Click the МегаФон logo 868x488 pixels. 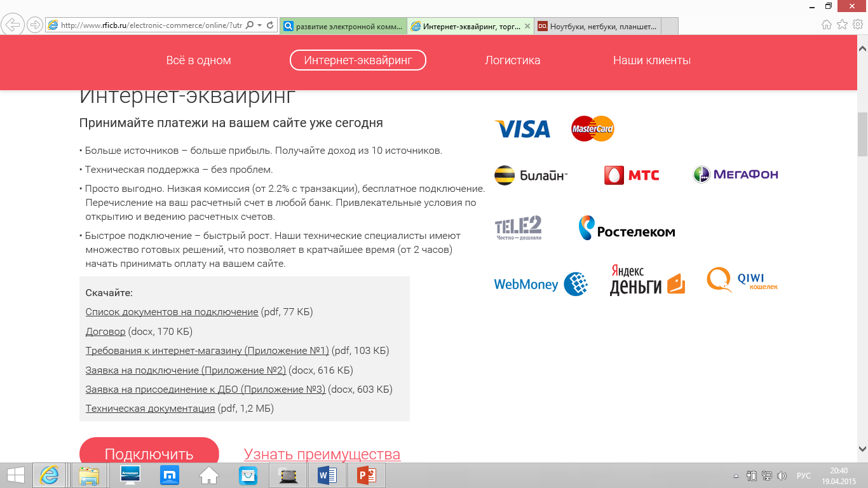[735, 174]
